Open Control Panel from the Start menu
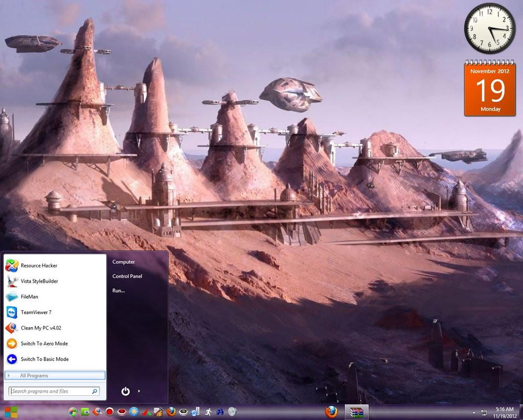Viewport: 523px width, 420px height. (127, 276)
